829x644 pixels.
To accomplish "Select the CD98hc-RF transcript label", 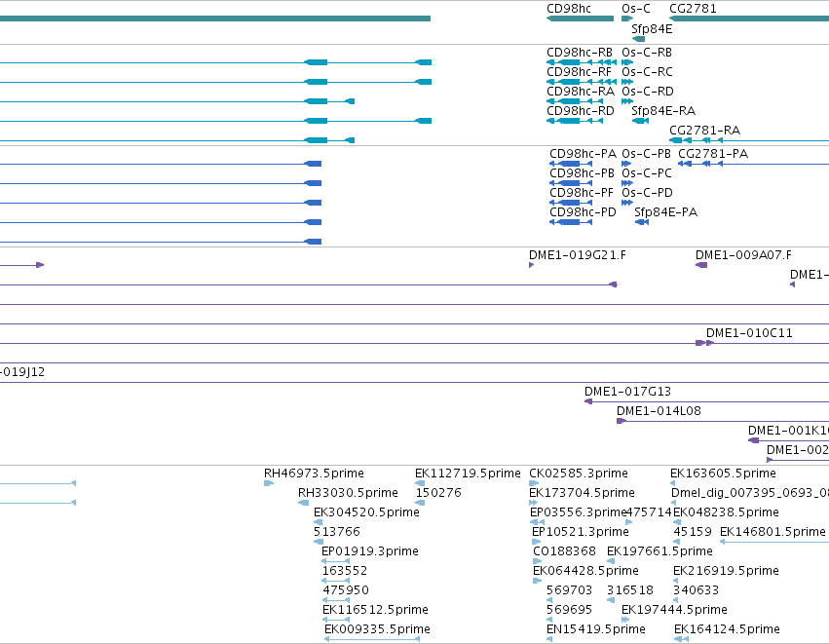I will tap(579, 72).
